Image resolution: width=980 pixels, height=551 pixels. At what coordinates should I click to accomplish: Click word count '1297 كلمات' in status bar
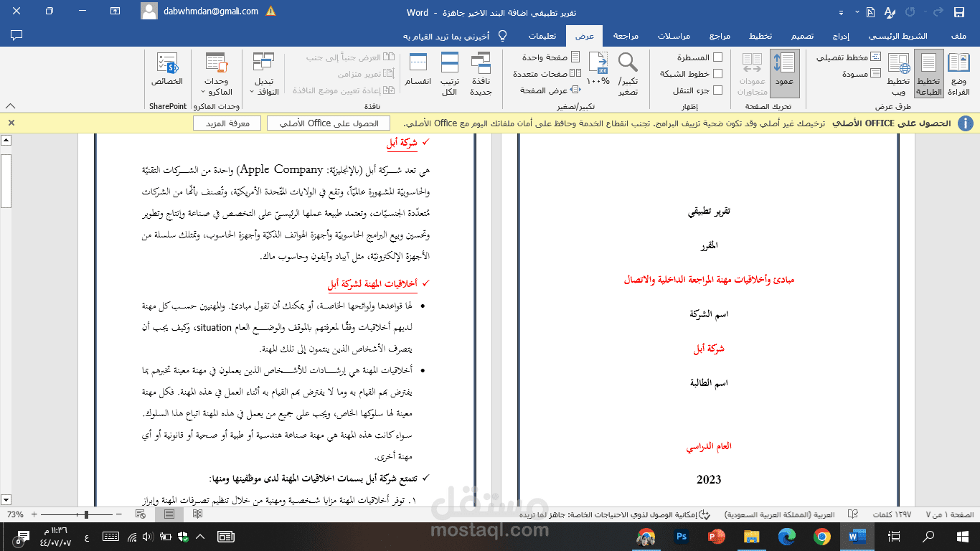[892, 514]
